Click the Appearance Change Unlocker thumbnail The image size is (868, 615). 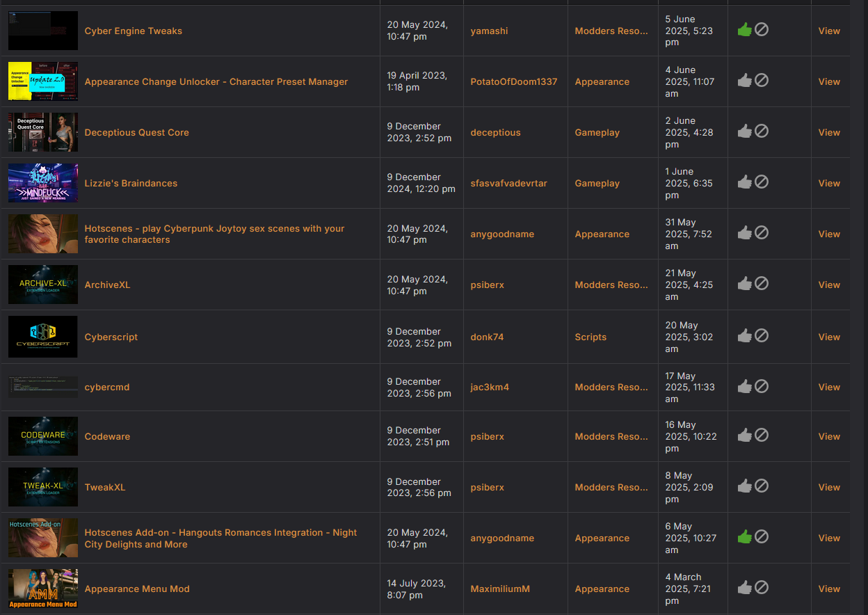[43, 81]
